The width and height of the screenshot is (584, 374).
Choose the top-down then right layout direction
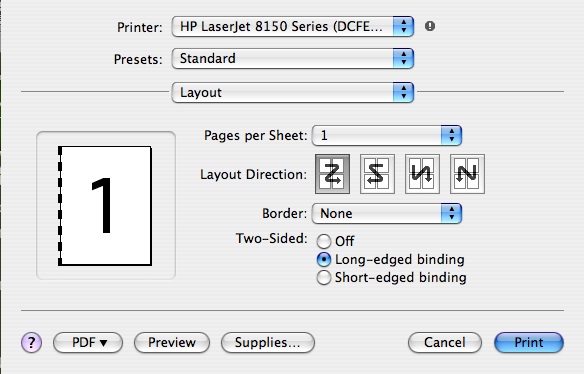tap(422, 174)
